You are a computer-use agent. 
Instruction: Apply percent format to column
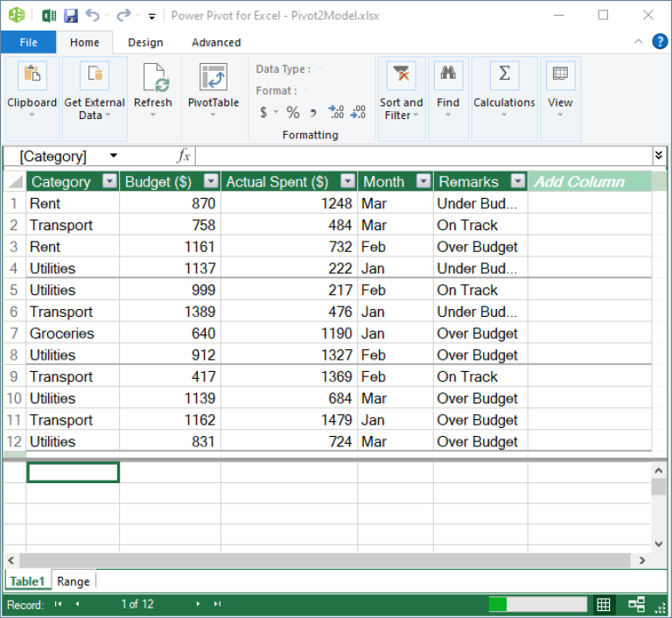click(x=293, y=112)
